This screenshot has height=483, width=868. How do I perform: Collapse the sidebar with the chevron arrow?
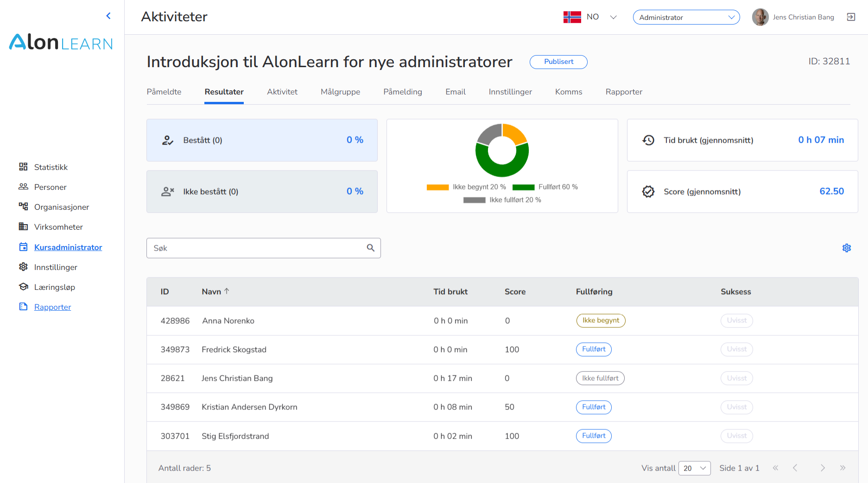coord(108,16)
